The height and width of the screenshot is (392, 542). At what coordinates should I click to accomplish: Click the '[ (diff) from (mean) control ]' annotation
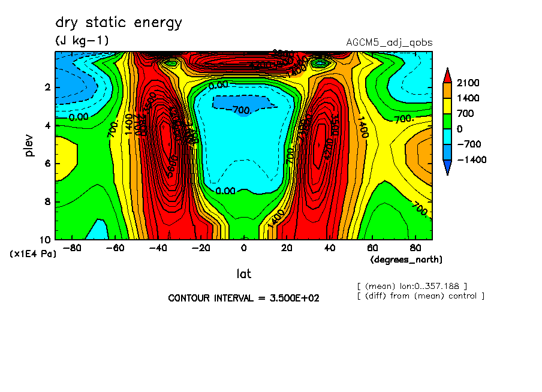421,296
